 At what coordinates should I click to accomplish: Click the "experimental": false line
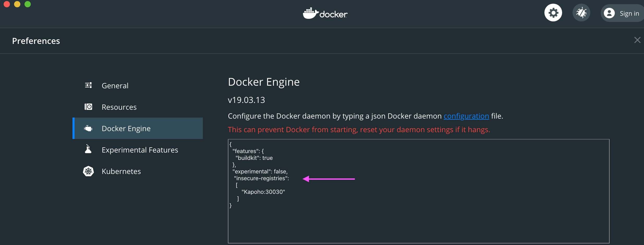point(260,171)
